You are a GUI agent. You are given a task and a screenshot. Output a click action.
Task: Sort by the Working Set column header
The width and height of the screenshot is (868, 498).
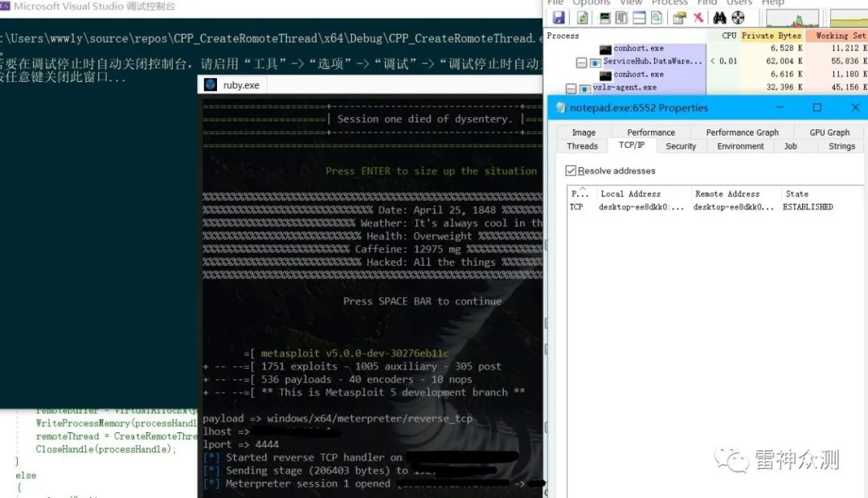point(837,35)
